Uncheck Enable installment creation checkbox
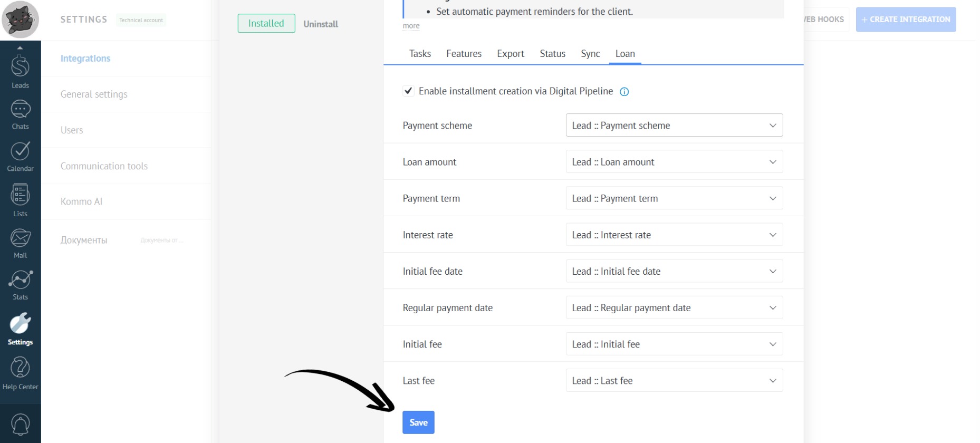The height and width of the screenshot is (443, 980). pyautogui.click(x=408, y=91)
